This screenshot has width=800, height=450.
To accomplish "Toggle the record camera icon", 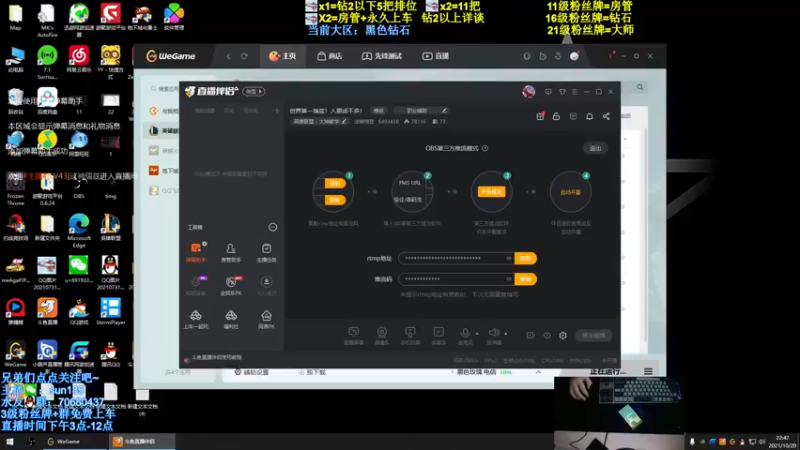I will pos(531,335).
